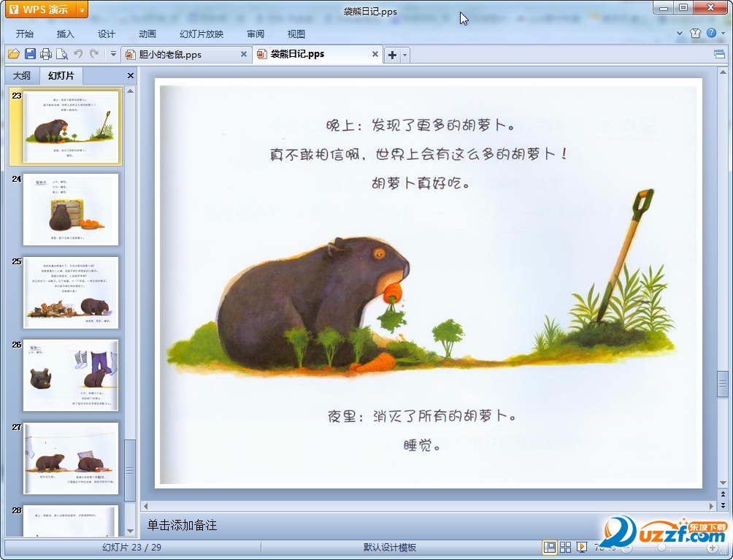Open the skin changer shirt icon

[x=695, y=33]
